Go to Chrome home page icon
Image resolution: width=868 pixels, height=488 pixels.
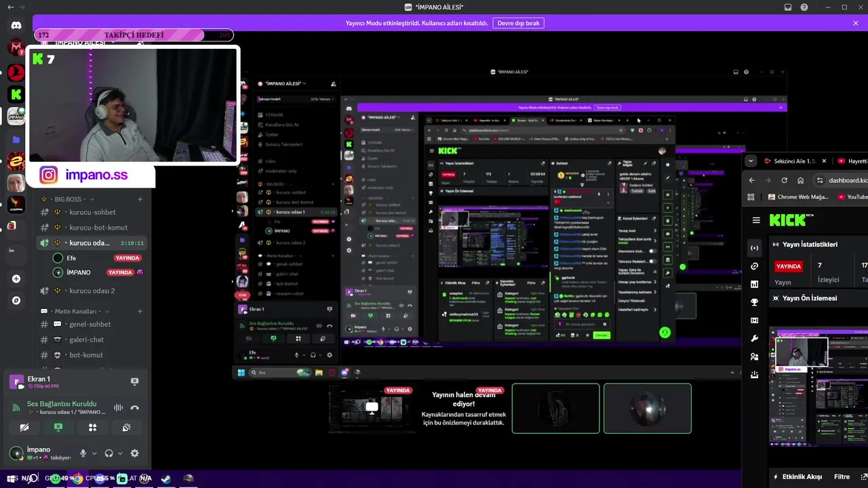coord(801,180)
